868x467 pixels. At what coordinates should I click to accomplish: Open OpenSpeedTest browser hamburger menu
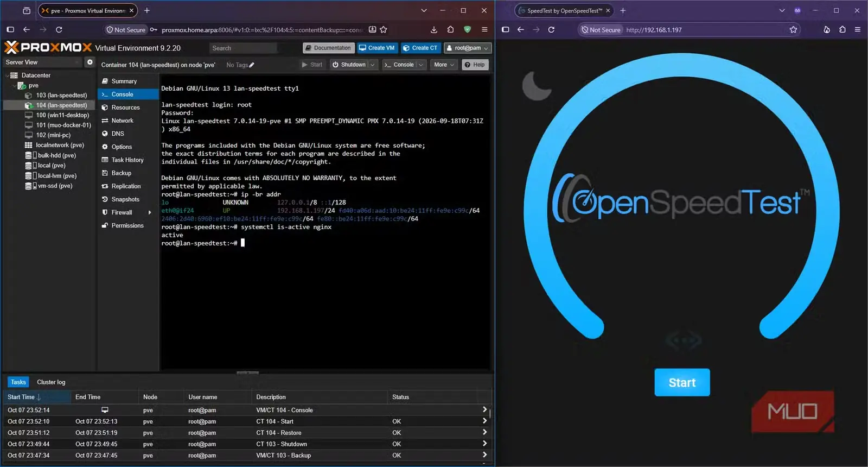click(x=858, y=29)
